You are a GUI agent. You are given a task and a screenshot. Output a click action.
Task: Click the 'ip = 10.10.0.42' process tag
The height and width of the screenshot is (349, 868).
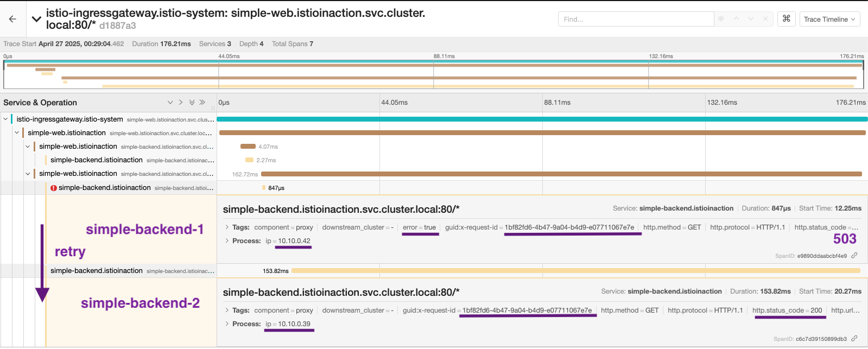pos(288,241)
